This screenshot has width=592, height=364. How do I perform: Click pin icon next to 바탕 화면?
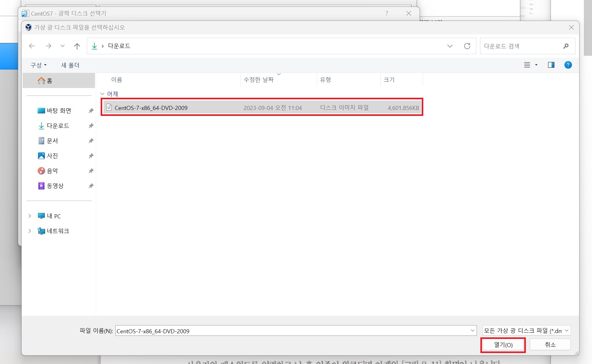click(91, 111)
